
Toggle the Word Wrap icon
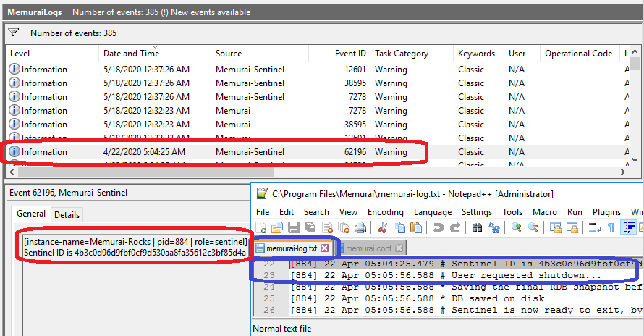coord(594,227)
